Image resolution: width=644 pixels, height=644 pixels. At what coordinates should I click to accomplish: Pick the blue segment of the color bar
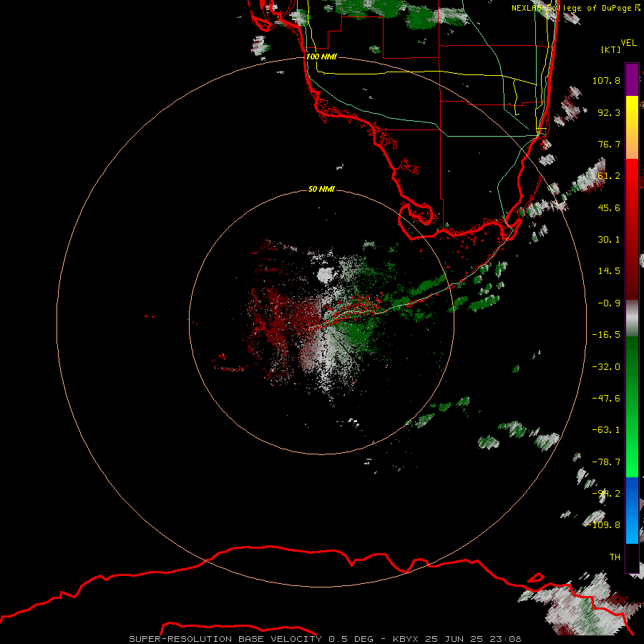632,510
